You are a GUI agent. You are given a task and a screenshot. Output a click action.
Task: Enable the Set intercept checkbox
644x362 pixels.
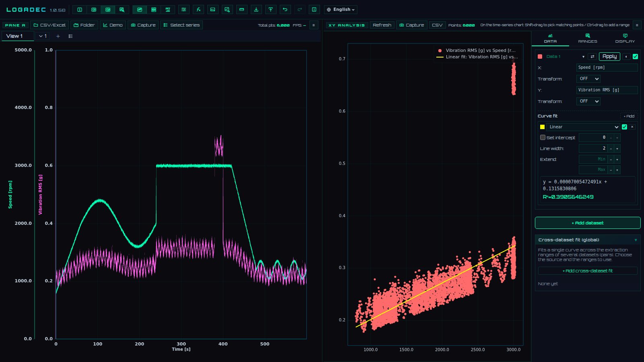(543, 138)
